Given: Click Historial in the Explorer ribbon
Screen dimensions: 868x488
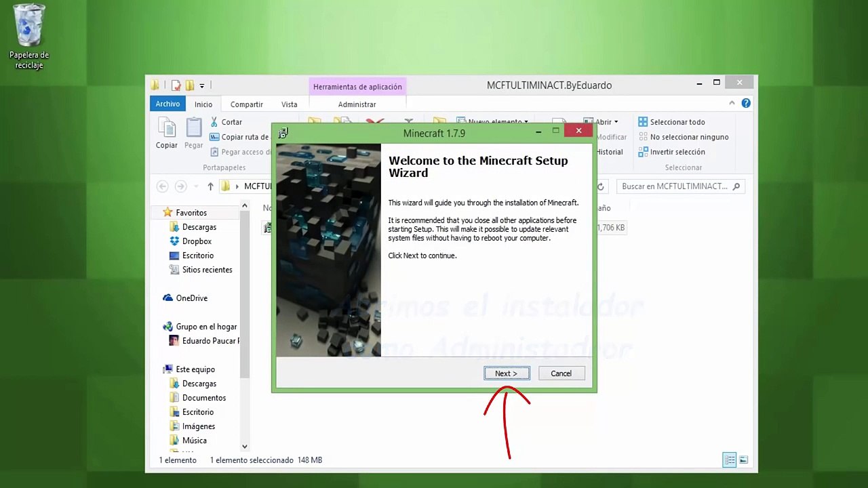Looking at the screenshot, I should (609, 152).
